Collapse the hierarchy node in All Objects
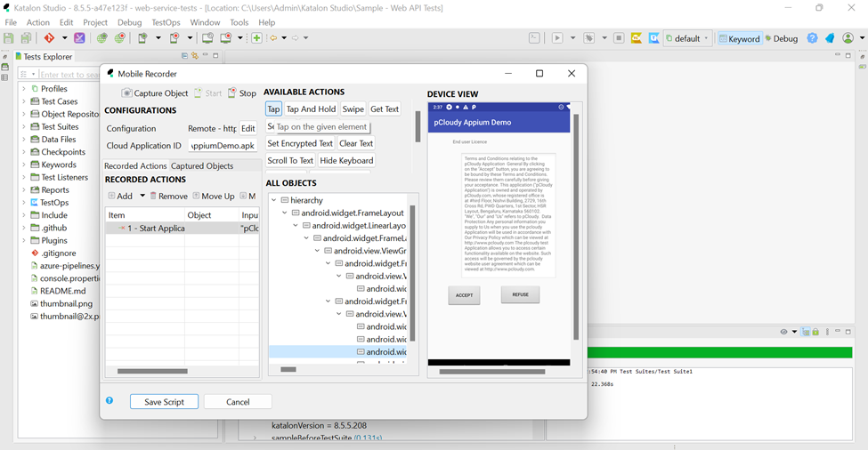Viewport: 868px width, 450px height. click(x=274, y=200)
